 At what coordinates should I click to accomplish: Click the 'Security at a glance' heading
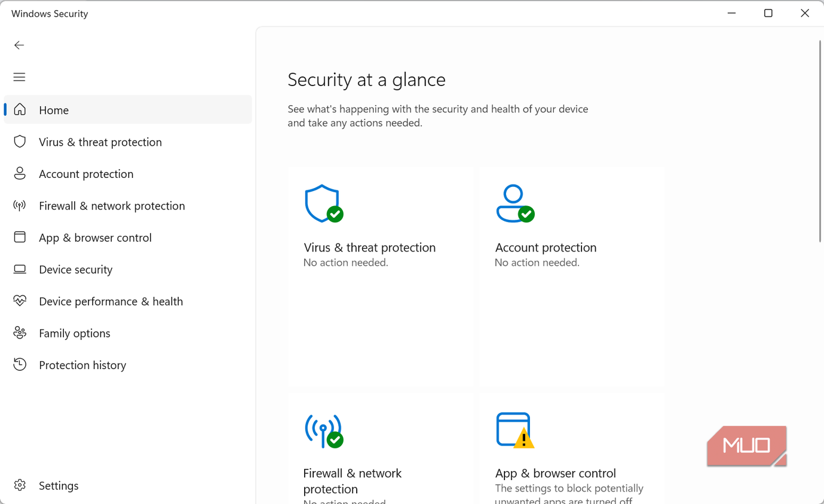click(366, 79)
